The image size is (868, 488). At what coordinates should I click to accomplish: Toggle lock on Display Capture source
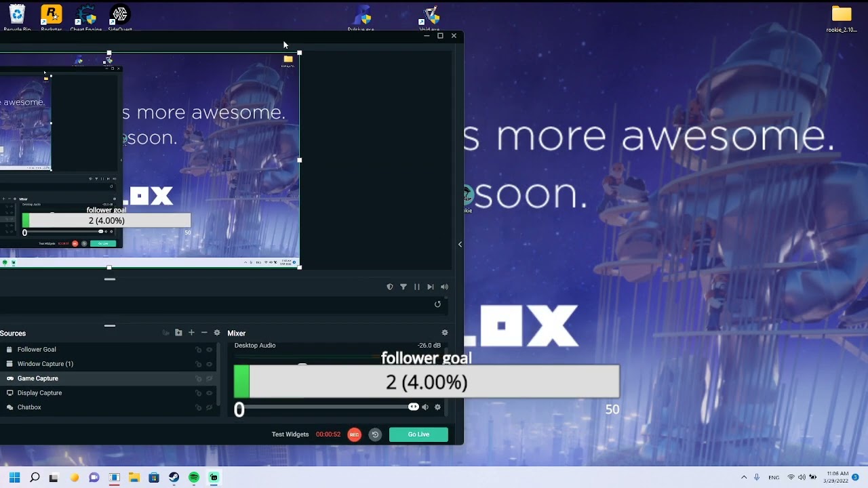(198, 393)
